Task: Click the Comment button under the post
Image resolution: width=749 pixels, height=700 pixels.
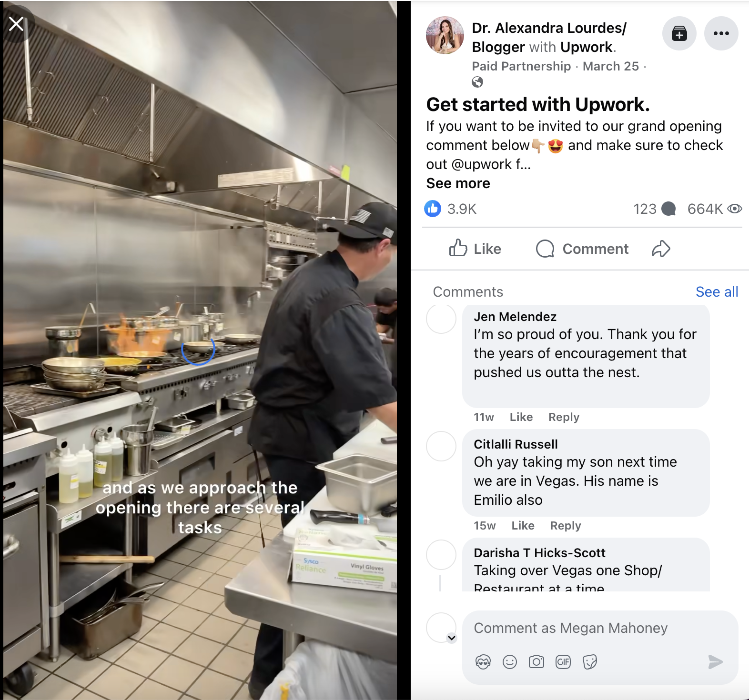Action: coord(582,249)
